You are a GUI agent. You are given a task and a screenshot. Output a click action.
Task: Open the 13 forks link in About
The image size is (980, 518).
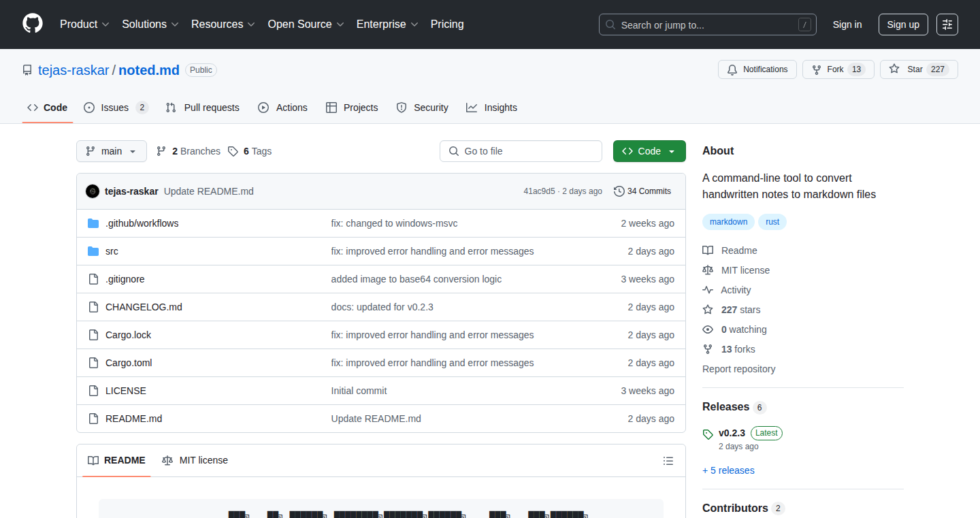click(x=738, y=349)
